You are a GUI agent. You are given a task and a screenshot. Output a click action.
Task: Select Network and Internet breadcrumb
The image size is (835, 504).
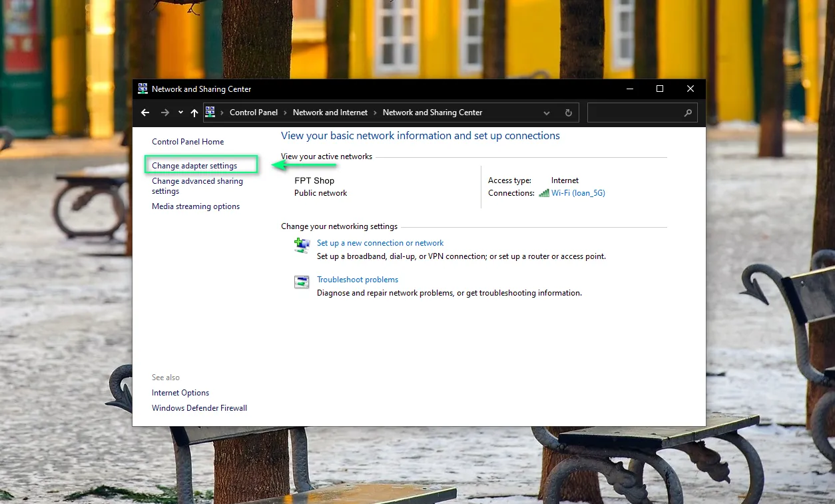click(x=330, y=113)
